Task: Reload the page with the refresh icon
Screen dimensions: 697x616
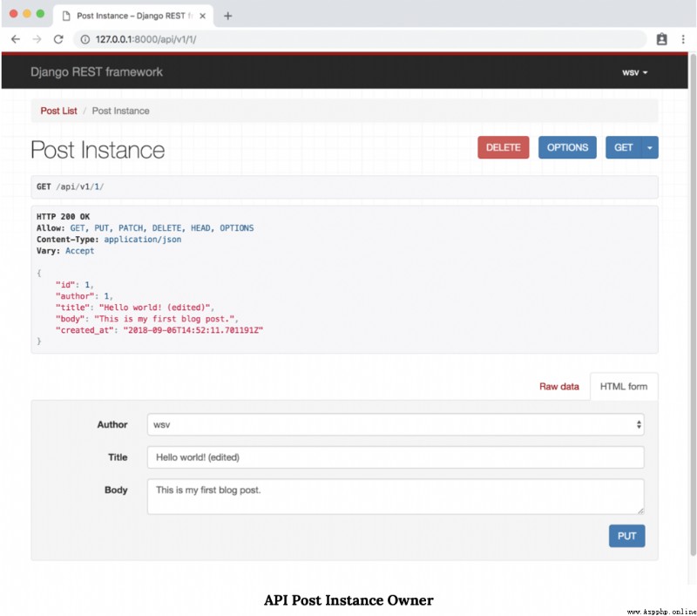Action: [58, 39]
